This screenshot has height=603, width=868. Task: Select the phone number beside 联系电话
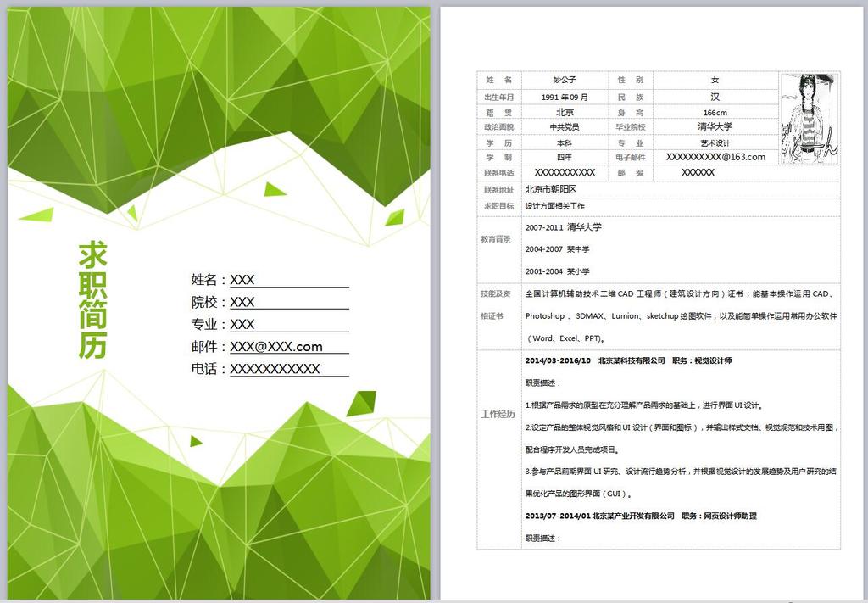565,173
